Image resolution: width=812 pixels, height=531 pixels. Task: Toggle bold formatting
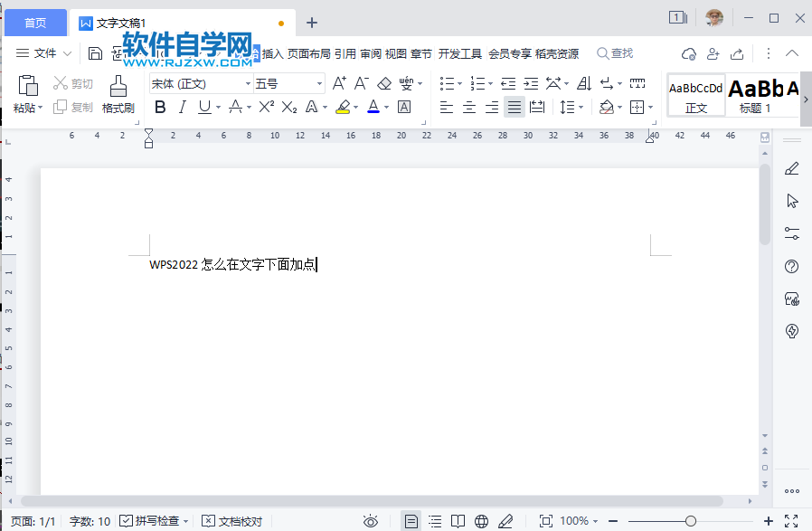[160, 107]
